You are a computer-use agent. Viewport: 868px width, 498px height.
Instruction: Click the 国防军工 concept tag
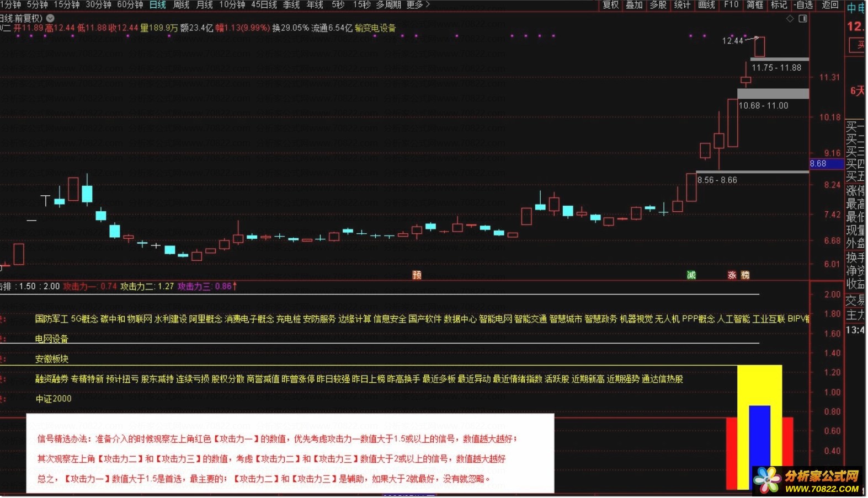52,319
